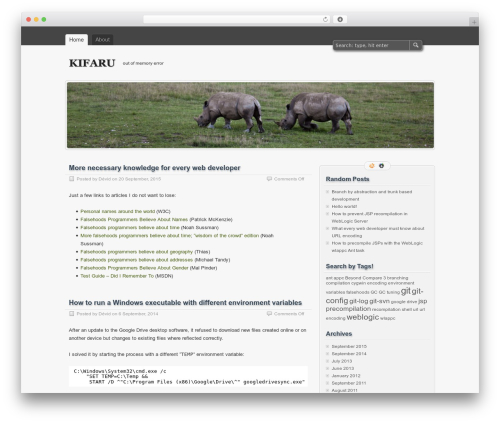Click the post icon before '20 September, 2015'

71,179
